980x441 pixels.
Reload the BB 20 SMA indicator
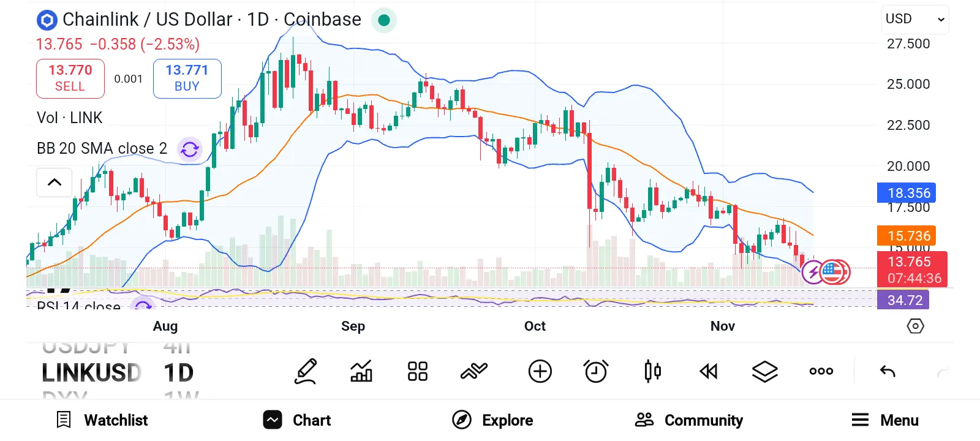[x=189, y=149]
